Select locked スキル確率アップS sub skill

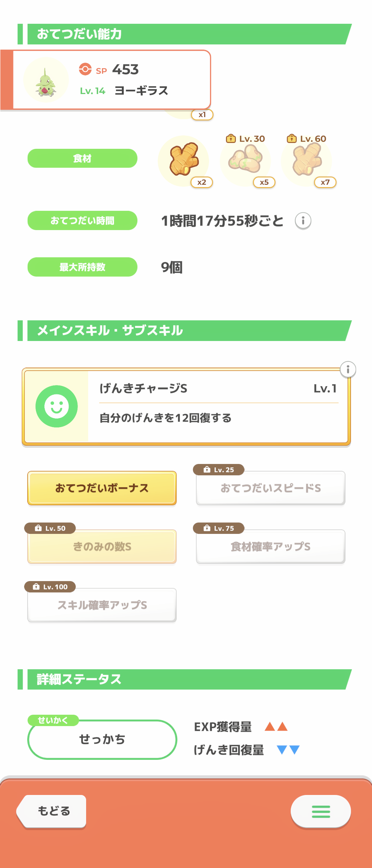click(x=102, y=605)
